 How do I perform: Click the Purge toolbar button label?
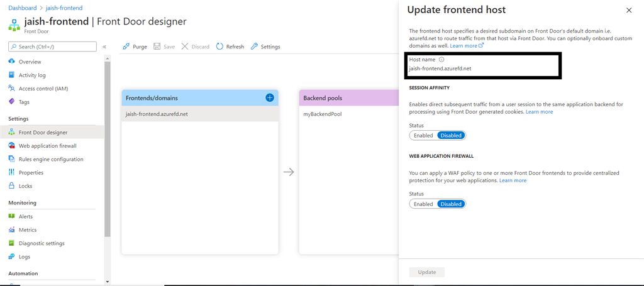click(140, 47)
